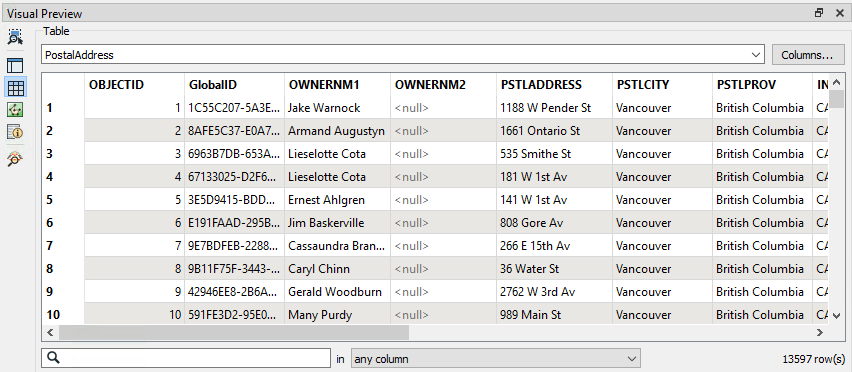Click the '13597 row(s)' count label

(x=813, y=359)
